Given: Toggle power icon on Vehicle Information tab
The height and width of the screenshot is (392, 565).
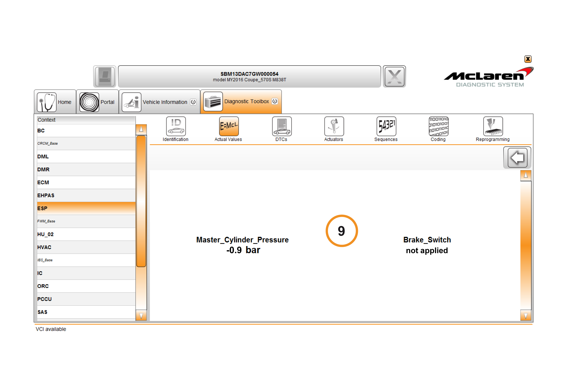Looking at the screenshot, I should (x=193, y=102).
